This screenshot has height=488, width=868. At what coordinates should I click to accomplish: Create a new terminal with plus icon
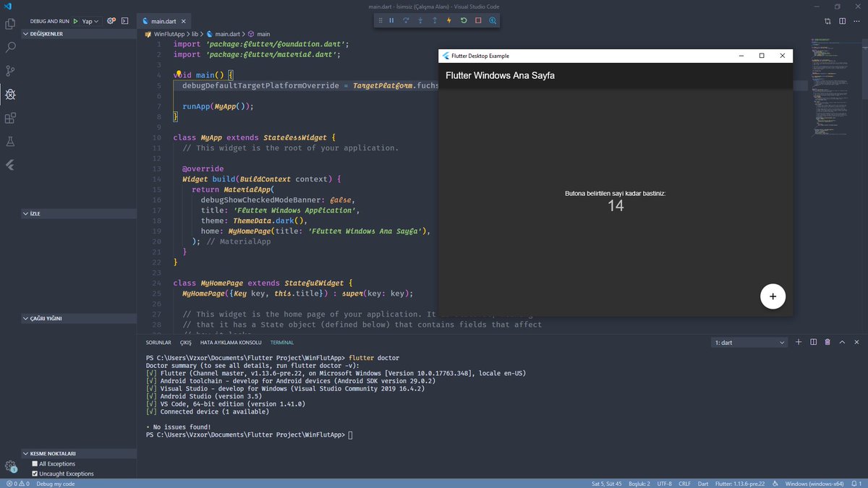[x=799, y=342]
